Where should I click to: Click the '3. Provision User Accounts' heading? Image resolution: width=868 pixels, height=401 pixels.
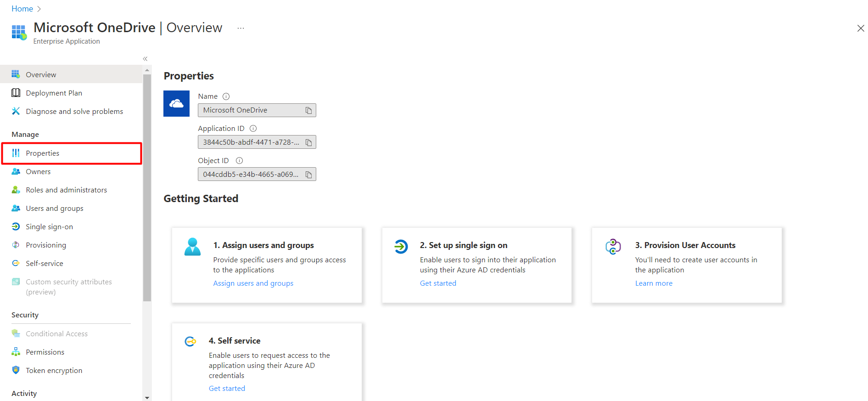(x=685, y=245)
